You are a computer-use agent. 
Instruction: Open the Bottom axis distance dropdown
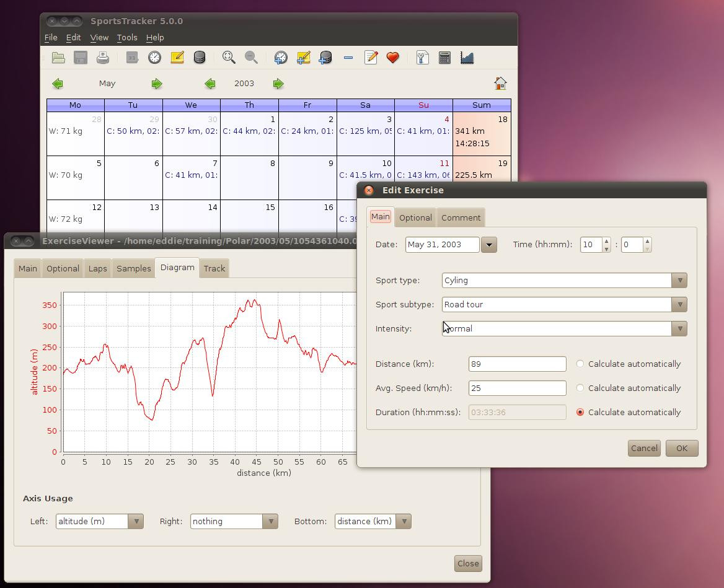tap(404, 521)
